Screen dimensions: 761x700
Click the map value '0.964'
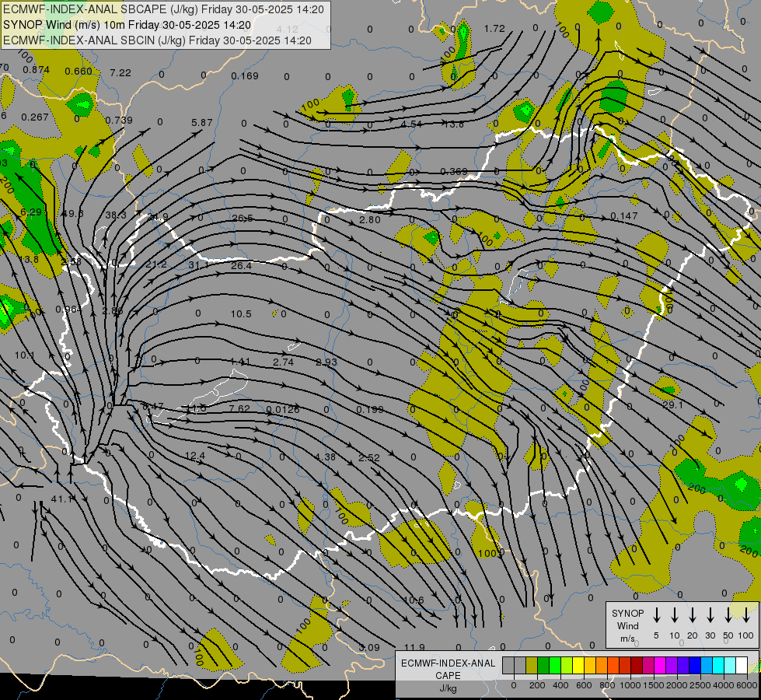(x=69, y=309)
